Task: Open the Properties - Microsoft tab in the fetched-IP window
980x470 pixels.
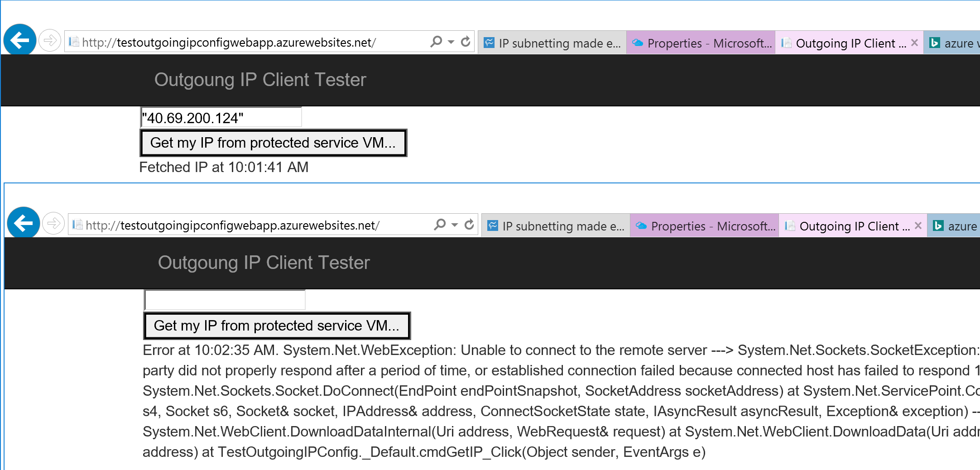Action: coord(701,43)
